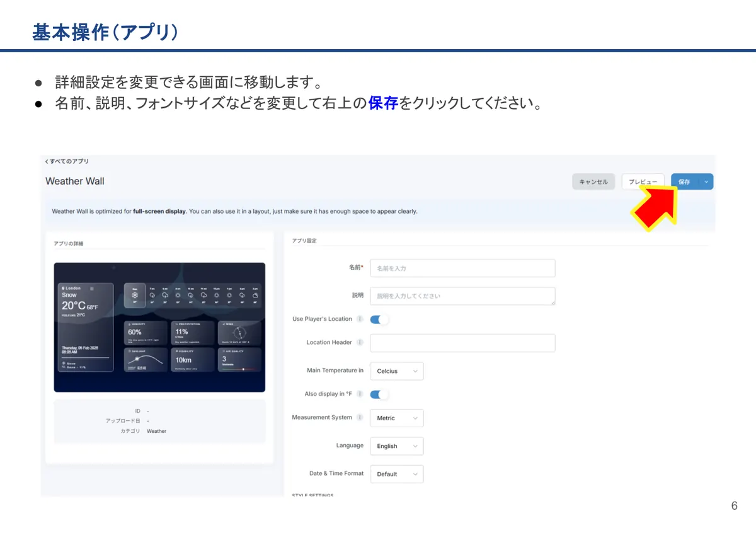Click info icon beside Use Player's Location
The image size is (756, 535).
[360, 319]
